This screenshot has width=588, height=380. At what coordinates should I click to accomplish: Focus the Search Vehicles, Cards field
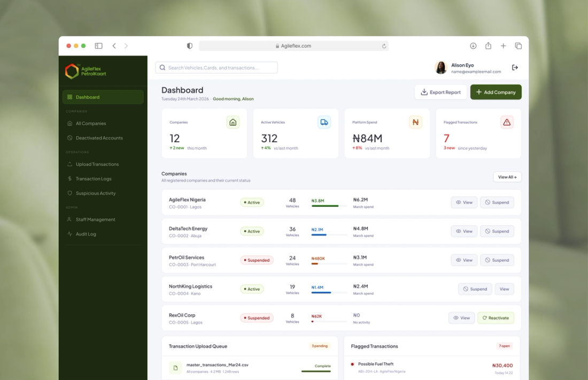point(216,67)
